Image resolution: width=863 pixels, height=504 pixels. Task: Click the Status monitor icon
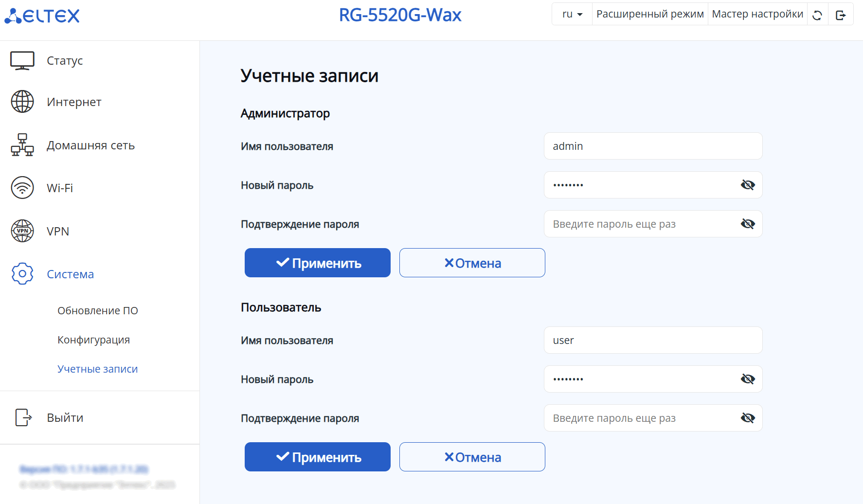[22, 61]
